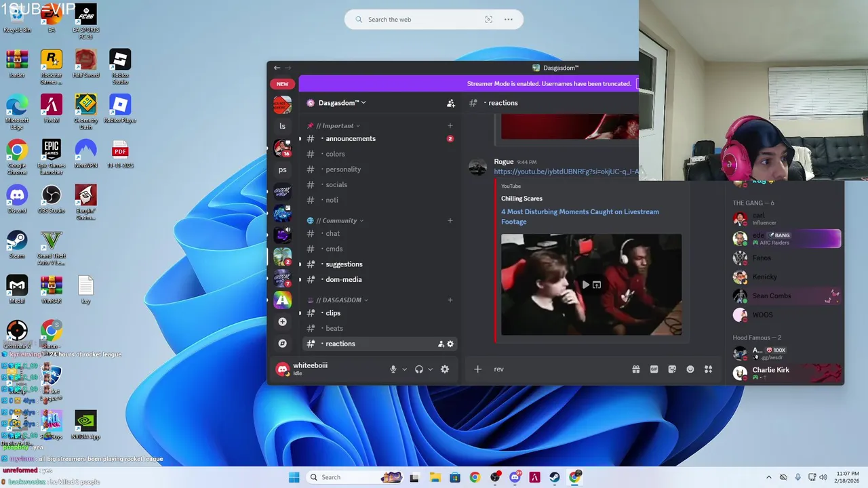This screenshot has height=488, width=868.
Task: Collapse the // Community category
Action: pyautogui.click(x=336, y=220)
